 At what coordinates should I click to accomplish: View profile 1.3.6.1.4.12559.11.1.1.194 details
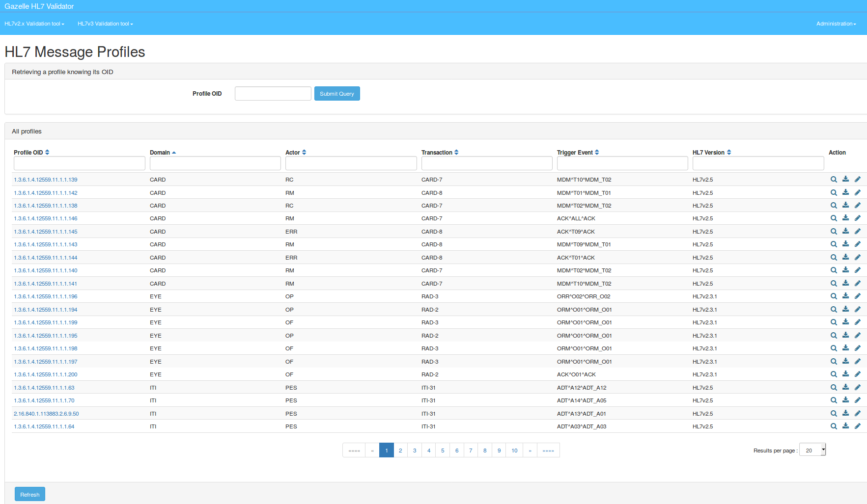[834, 310]
